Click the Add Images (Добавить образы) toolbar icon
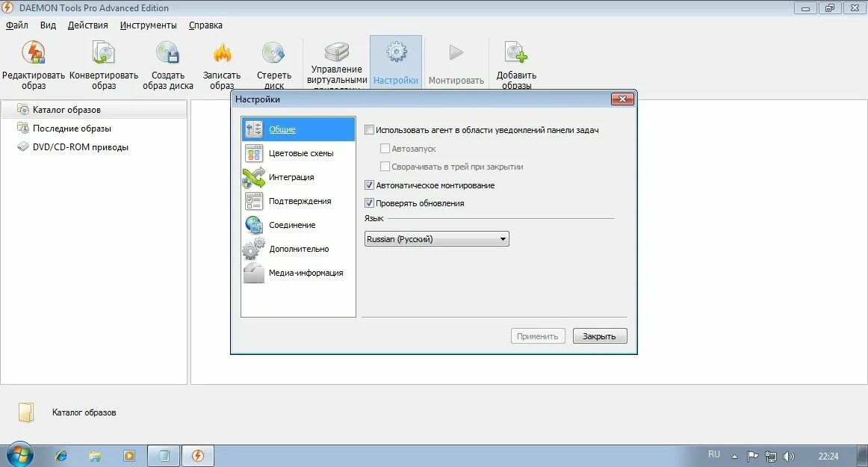The image size is (868, 467). (516, 52)
